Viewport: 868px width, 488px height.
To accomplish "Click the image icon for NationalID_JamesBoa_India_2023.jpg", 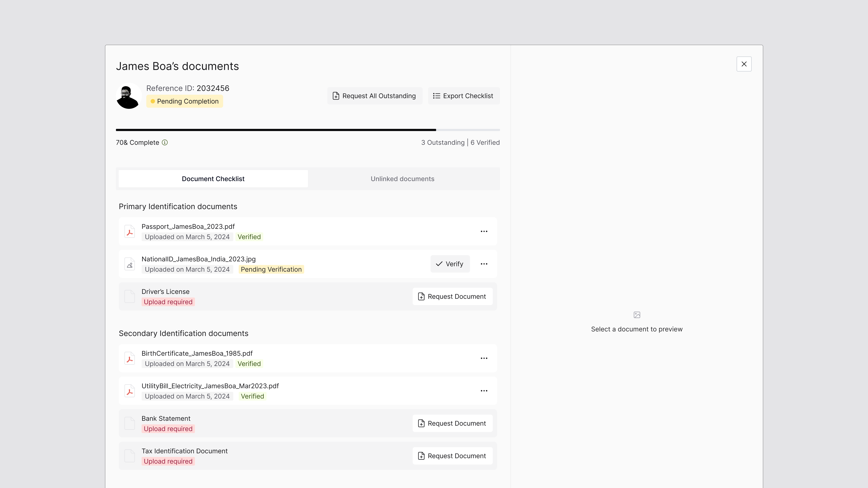I will point(130,264).
